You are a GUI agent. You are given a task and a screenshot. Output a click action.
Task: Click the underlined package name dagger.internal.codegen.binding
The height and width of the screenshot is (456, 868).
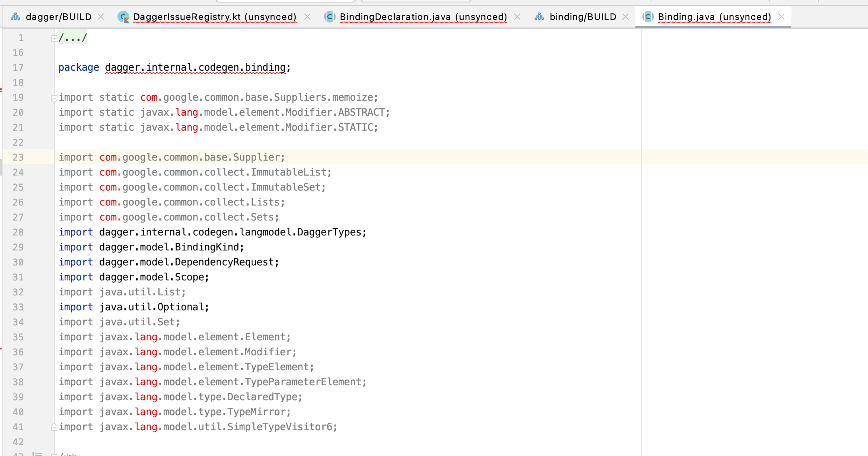pyautogui.click(x=197, y=67)
